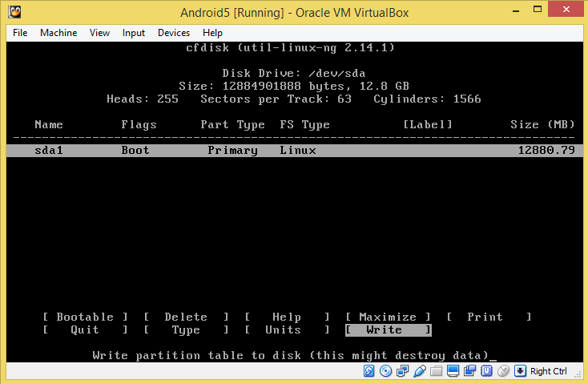Viewport: 588px width, 384px height.
Task: Click the Primary part type value
Action: click(233, 151)
